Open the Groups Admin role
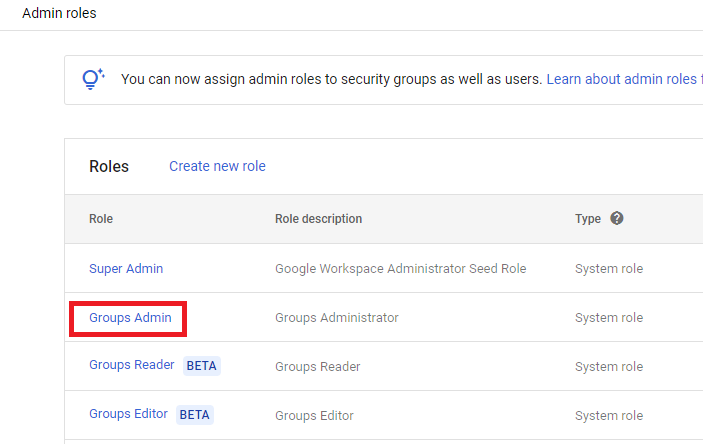Screen dimensions: 703x444 click(130, 318)
